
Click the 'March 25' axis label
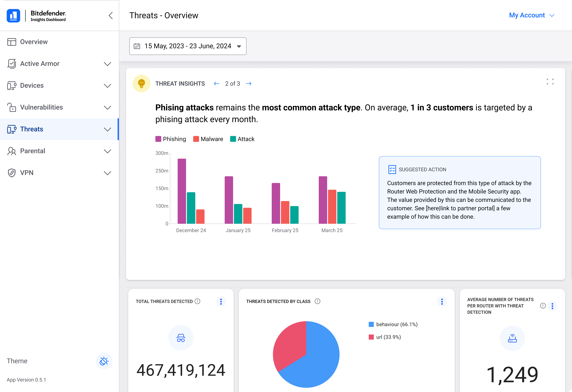332,230
